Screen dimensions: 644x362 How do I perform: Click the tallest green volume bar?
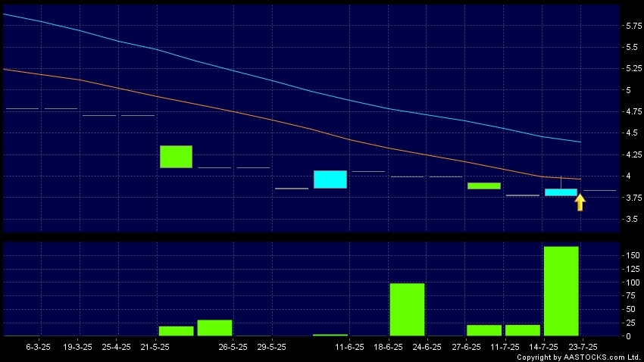pyautogui.click(x=561, y=291)
